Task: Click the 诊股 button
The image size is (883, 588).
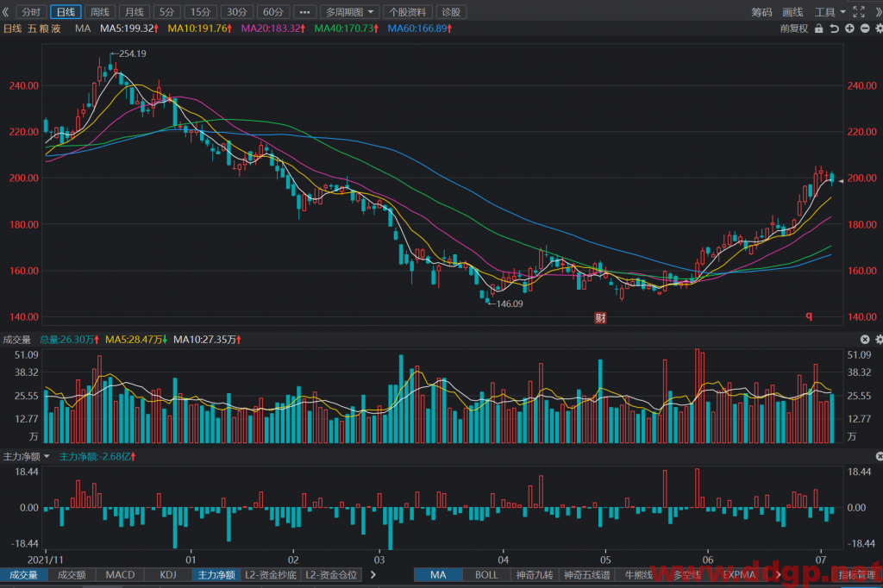Action: pos(450,12)
